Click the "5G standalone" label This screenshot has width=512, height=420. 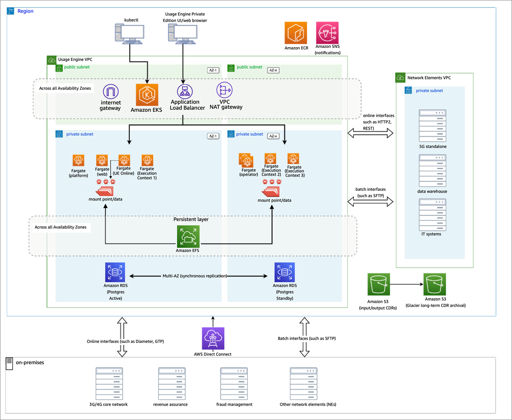433,147
